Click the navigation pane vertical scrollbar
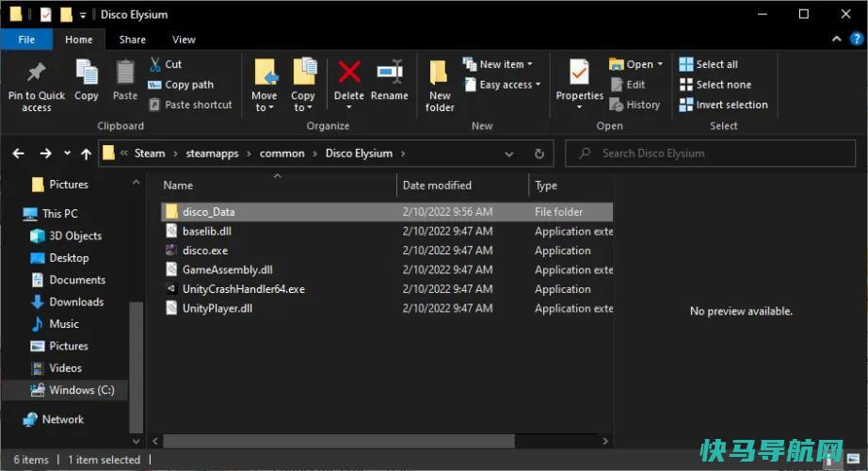Screen dimensions: 868x471 (x=136, y=366)
